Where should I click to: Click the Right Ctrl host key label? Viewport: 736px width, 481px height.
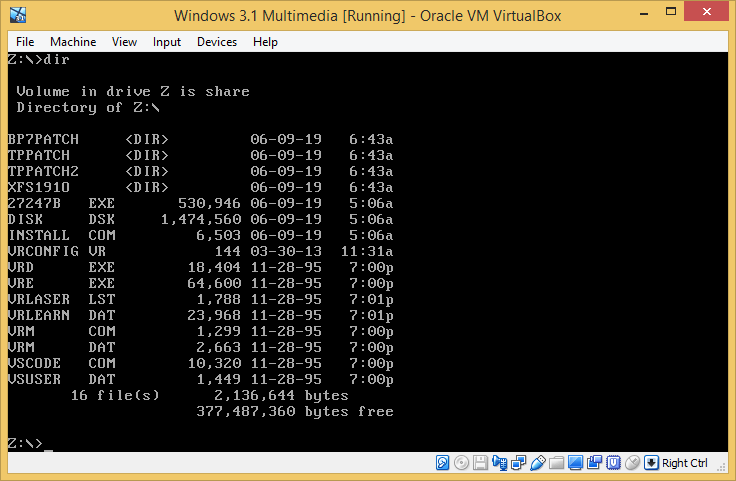(x=684, y=463)
